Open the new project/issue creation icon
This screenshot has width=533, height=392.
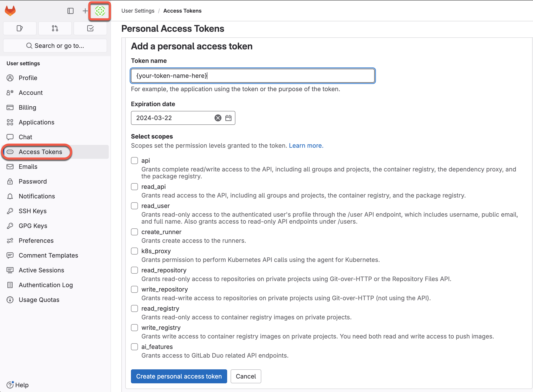tap(84, 11)
